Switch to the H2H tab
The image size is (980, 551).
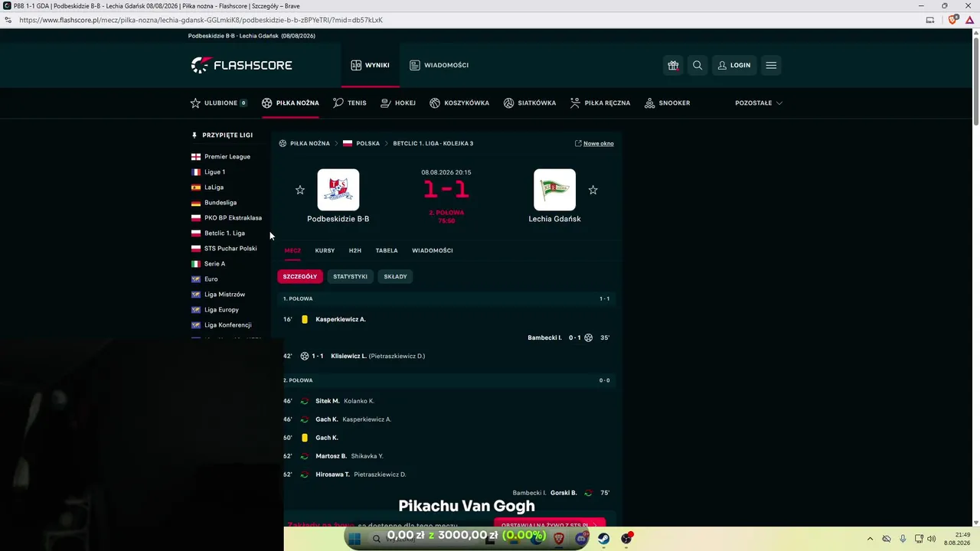click(355, 250)
